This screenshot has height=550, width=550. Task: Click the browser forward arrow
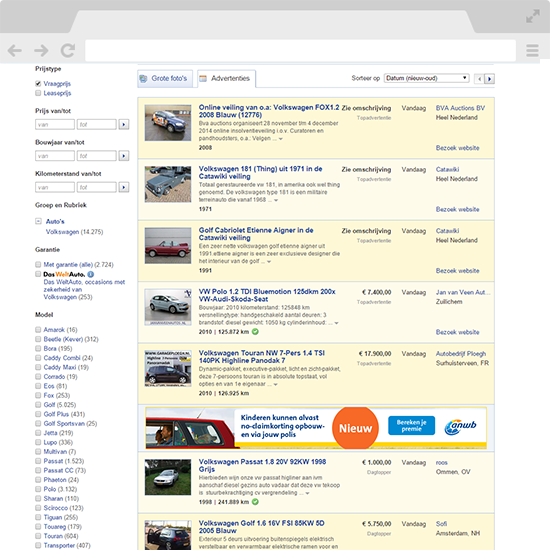[x=41, y=51]
